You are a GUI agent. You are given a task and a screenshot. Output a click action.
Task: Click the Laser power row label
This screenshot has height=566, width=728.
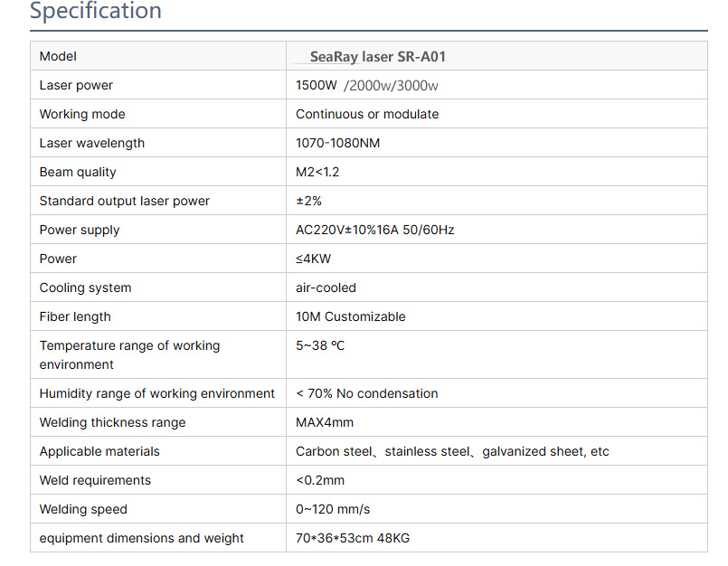pyautogui.click(x=77, y=86)
